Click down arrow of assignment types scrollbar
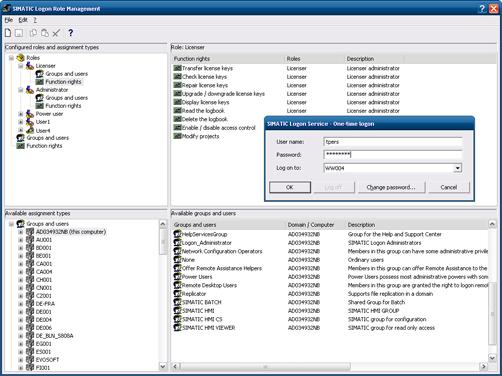The height and width of the screenshot is (376, 502). (x=163, y=366)
